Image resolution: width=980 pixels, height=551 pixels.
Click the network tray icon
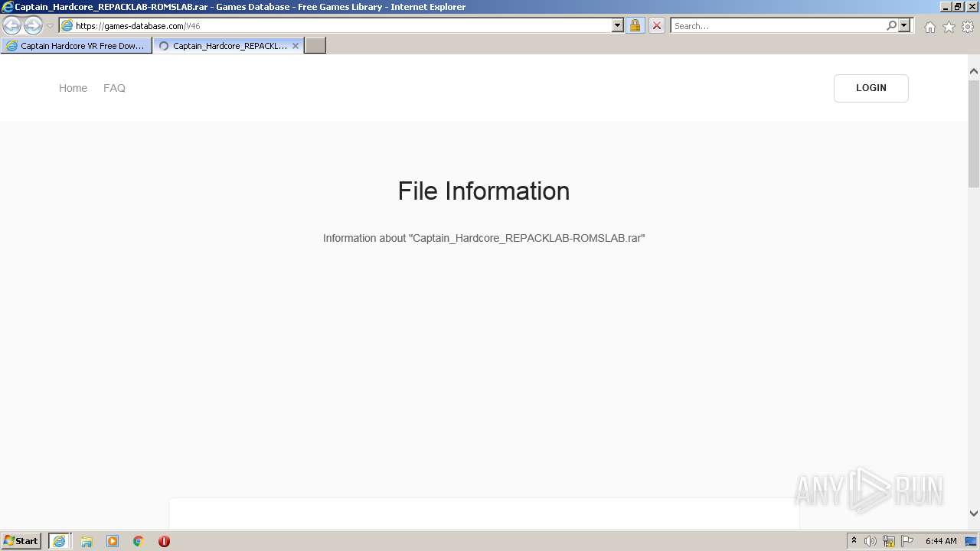pos(889,541)
